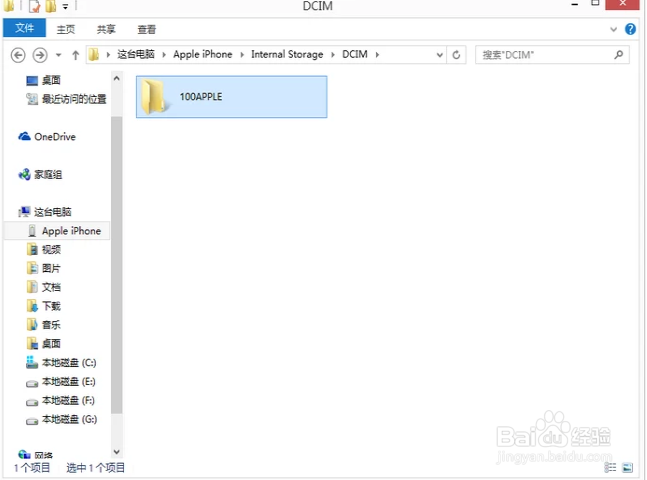Select 网络 in navigation pane
Screen dimensions: 647x480
coord(44,455)
